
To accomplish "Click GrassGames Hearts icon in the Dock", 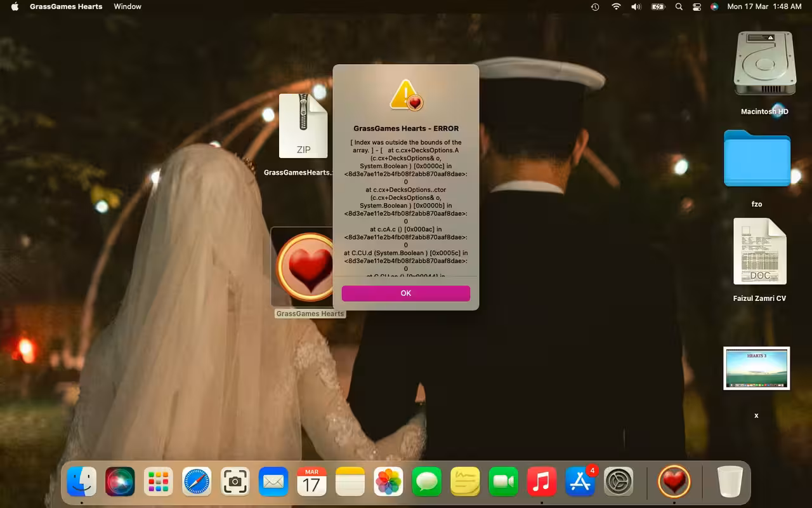I will click(x=674, y=481).
